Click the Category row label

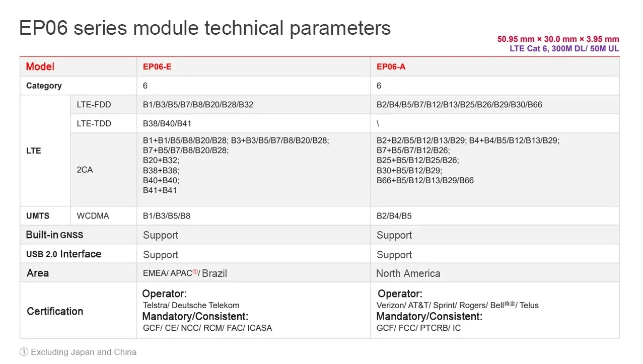tap(44, 86)
